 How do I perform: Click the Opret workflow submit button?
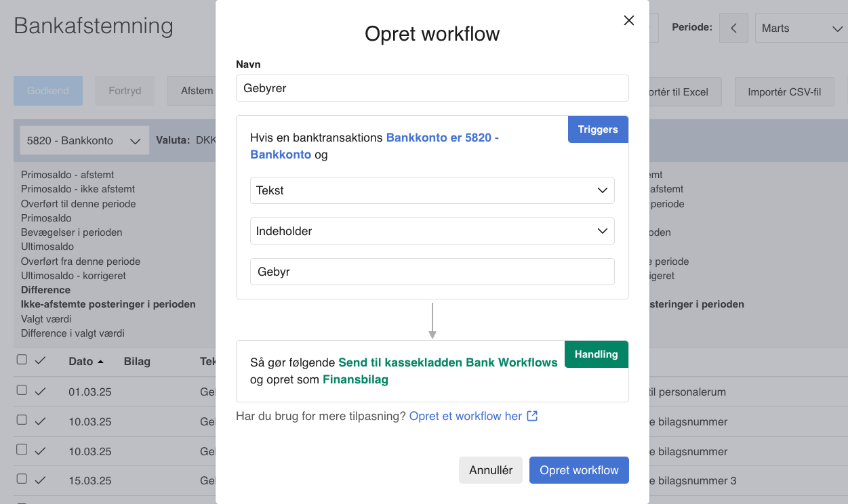578,470
